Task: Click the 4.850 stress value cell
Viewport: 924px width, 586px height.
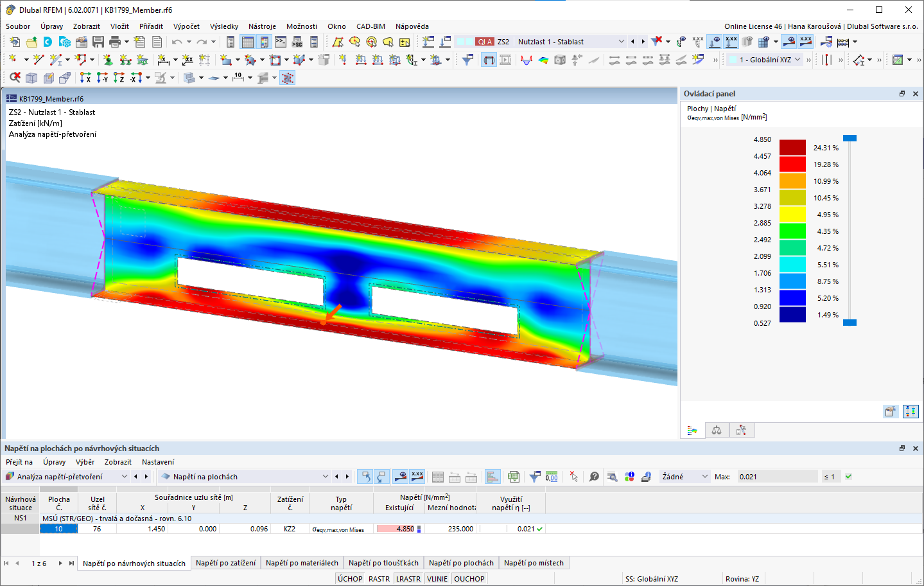Action: [399, 529]
